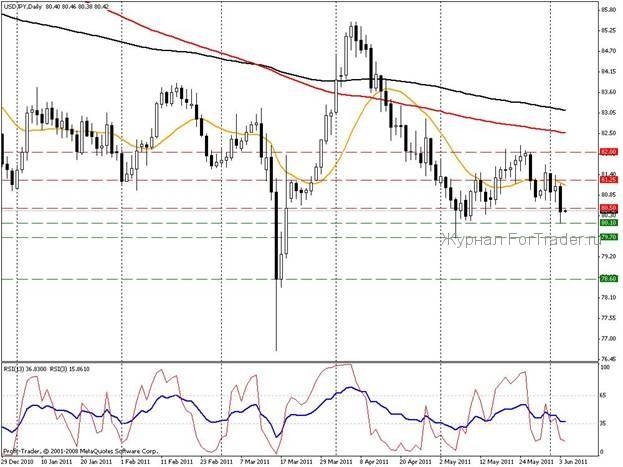Image resolution: width=623 pixels, height=467 pixels.
Task: Click the 29 Dec 2010 date label
Action: point(17,462)
